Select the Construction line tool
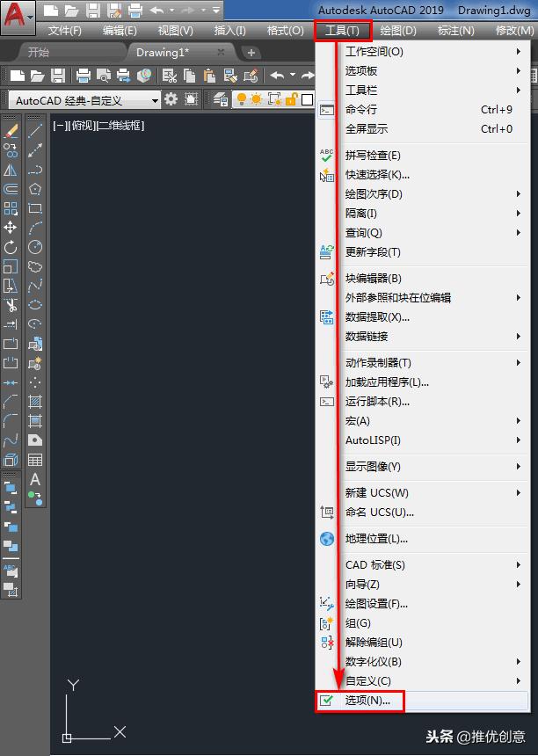 tap(35, 150)
